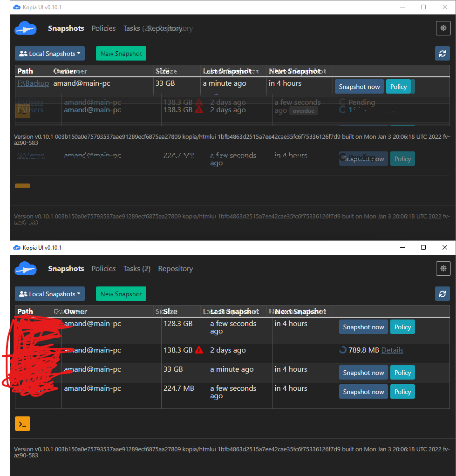Open the gear settings icon in the background window
This screenshot has height=476, width=456.
pyautogui.click(x=443, y=28)
